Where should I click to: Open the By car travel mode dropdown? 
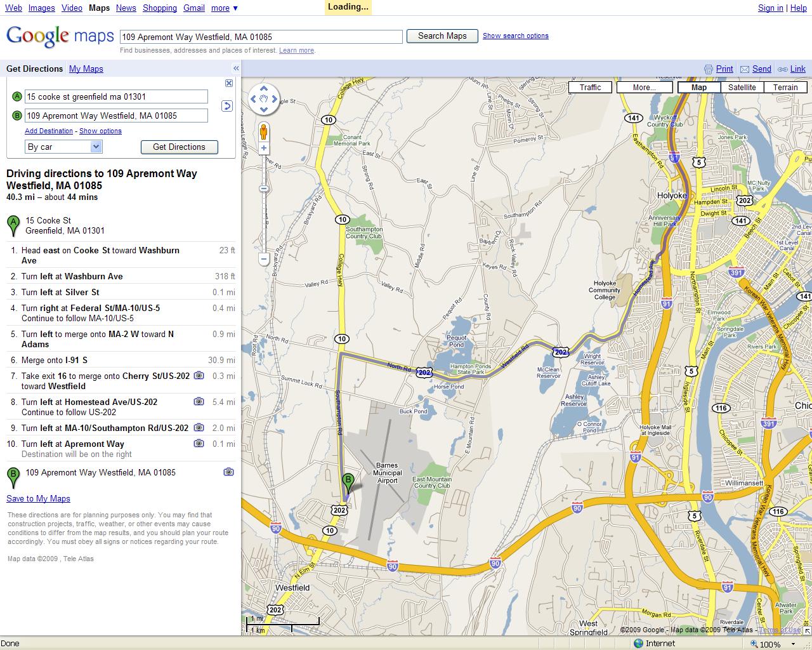(63, 147)
